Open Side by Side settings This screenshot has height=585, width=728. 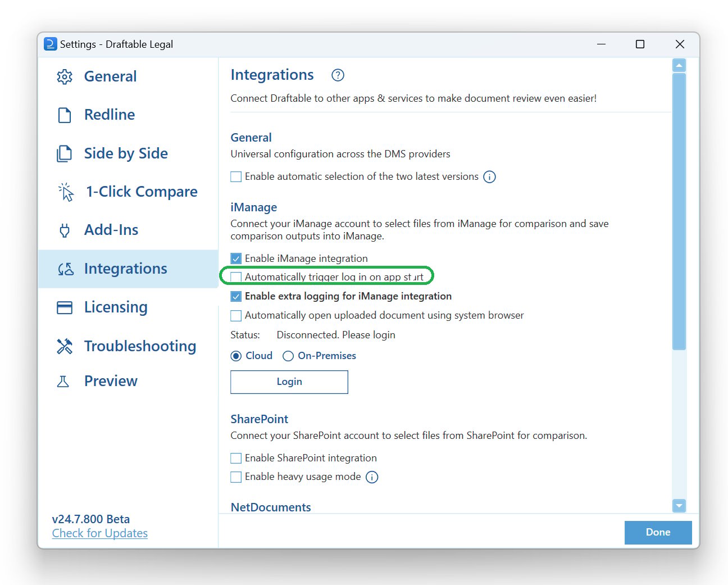128,153
